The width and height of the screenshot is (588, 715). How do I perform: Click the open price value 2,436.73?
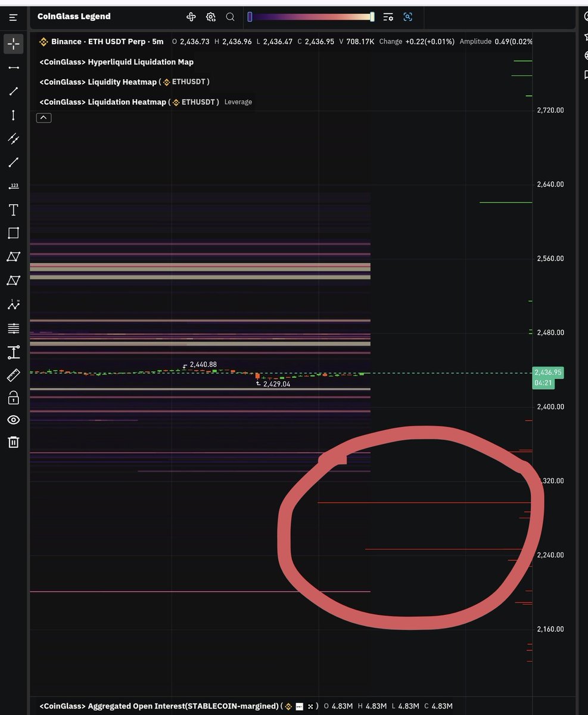click(x=195, y=42)
